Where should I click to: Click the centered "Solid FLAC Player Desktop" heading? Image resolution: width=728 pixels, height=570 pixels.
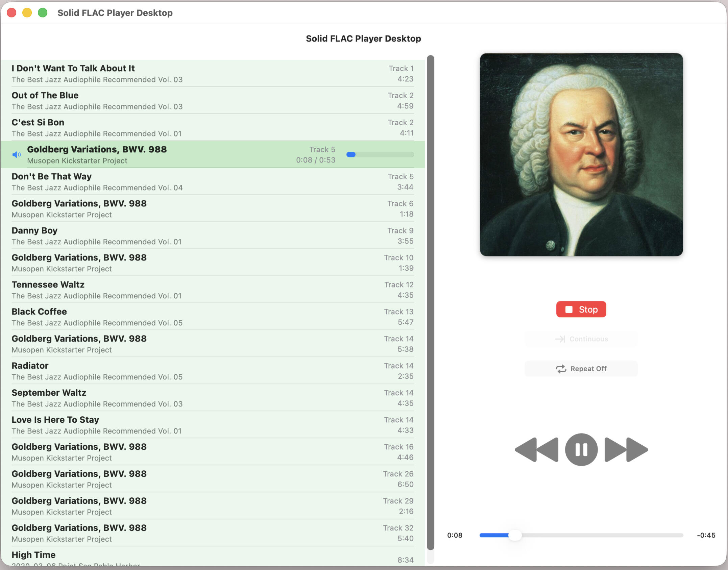[x=363, y=39]
